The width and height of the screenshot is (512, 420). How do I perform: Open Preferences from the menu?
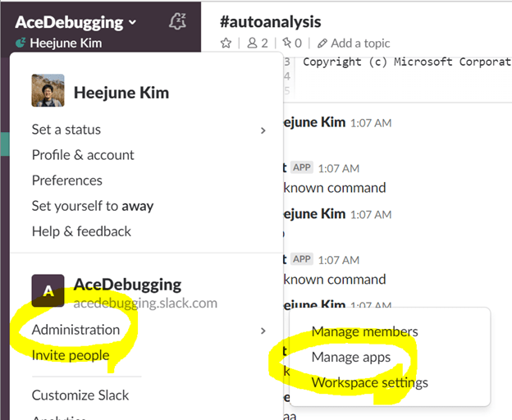pos(66,180)
